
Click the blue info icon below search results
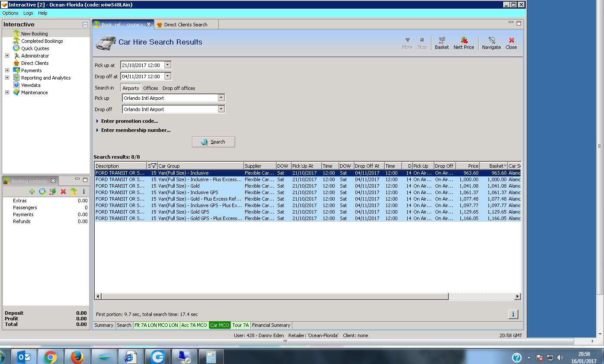513,314
